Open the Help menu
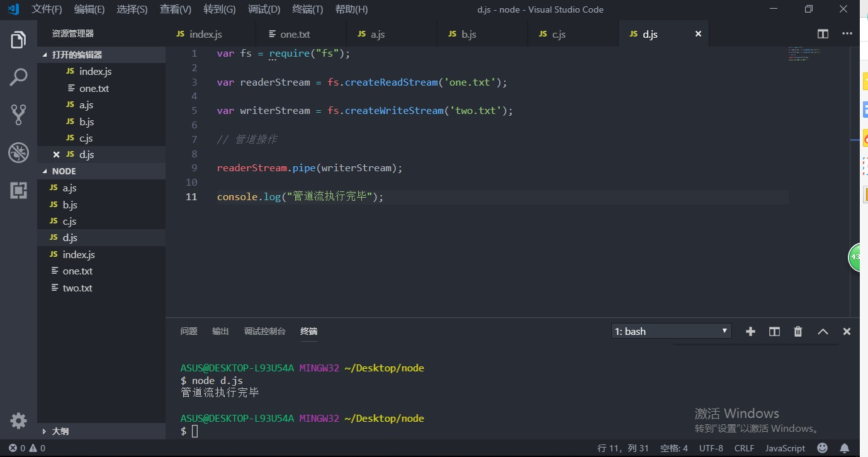The width and height of the screenshot is (868, 457). point(351,9)
